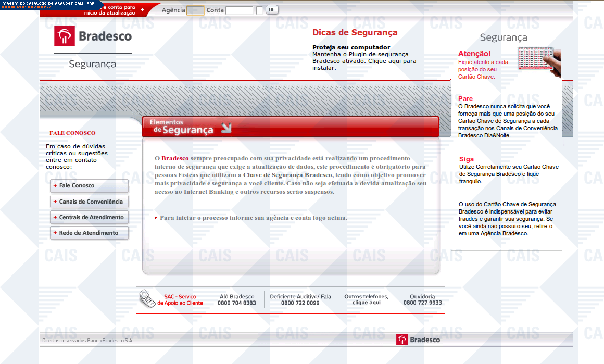Open Canais de Conveniência
This screenshot has width=604, height=364.
coord(89,202)
